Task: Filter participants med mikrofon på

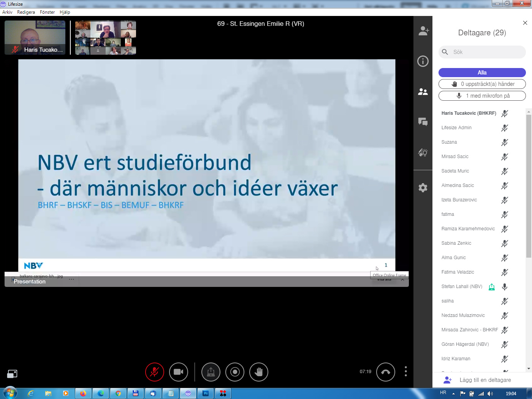Action: pyautogui.click(x=482, y=96)
